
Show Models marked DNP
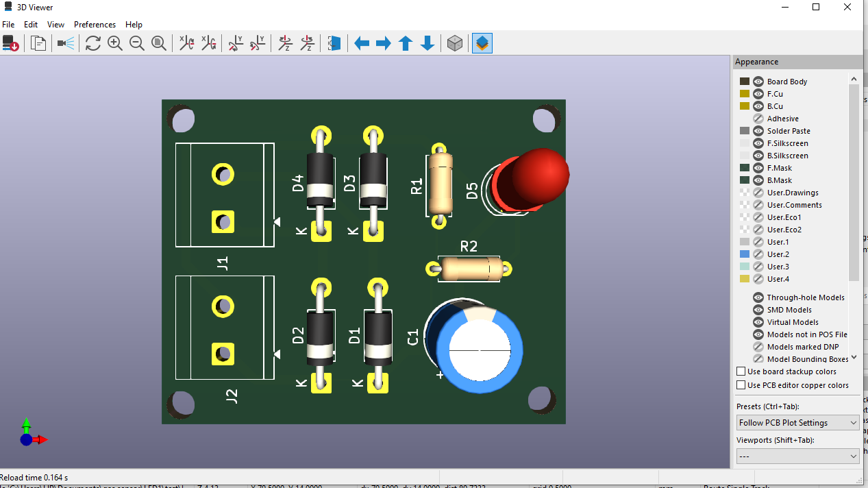(758, 347)
